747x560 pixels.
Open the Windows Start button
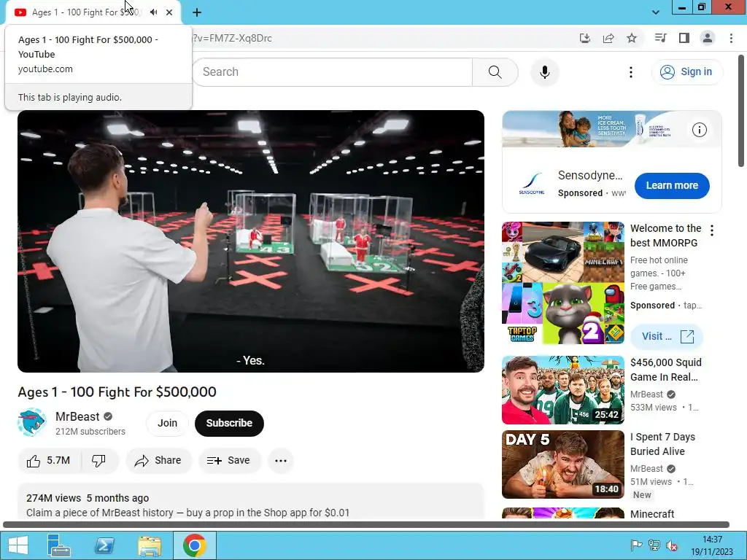click(x=18, y=545)
